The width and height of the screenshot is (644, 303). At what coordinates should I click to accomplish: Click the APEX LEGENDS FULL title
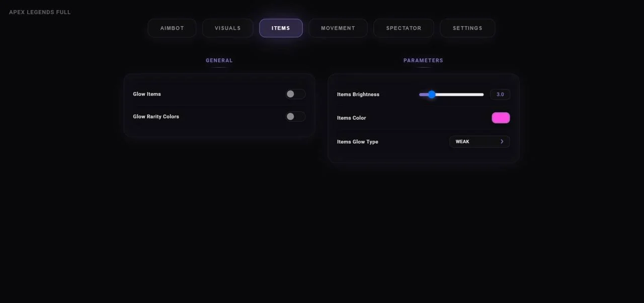(x=40, y=12)
